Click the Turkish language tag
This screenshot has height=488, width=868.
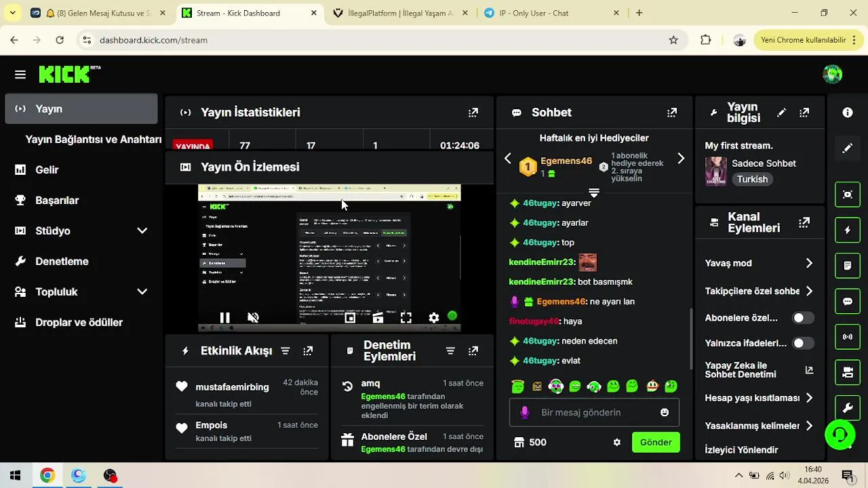(x=753, y=180)
